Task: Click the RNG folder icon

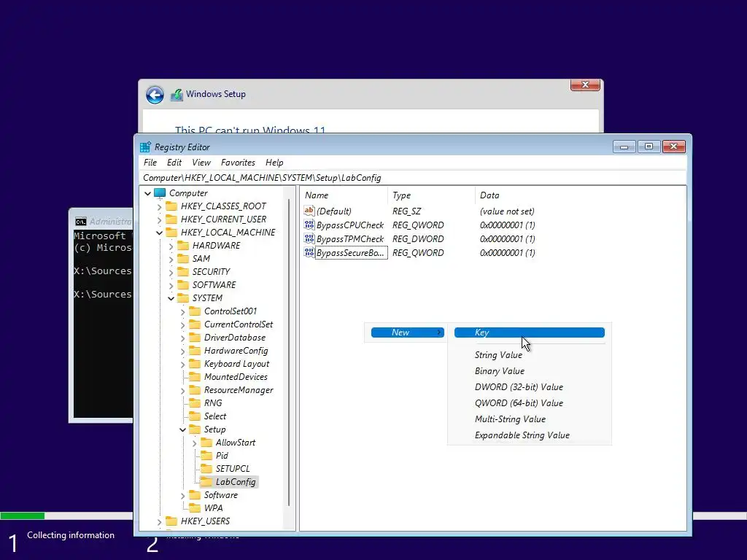Action: click(x=194, y=402)
